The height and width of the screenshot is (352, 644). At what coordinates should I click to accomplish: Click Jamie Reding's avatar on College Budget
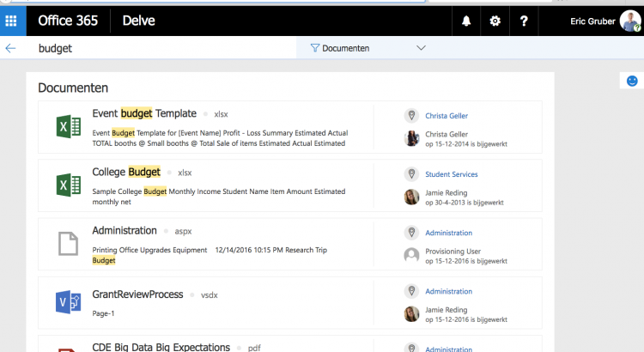point(411,197)
